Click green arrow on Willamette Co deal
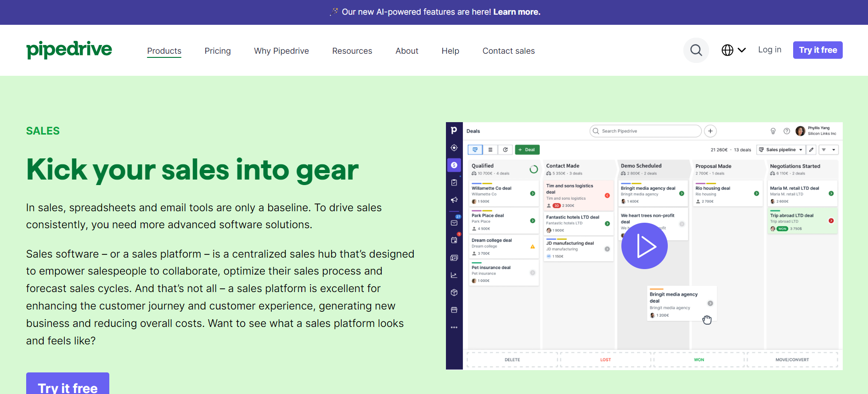 (x=533, y=193)
